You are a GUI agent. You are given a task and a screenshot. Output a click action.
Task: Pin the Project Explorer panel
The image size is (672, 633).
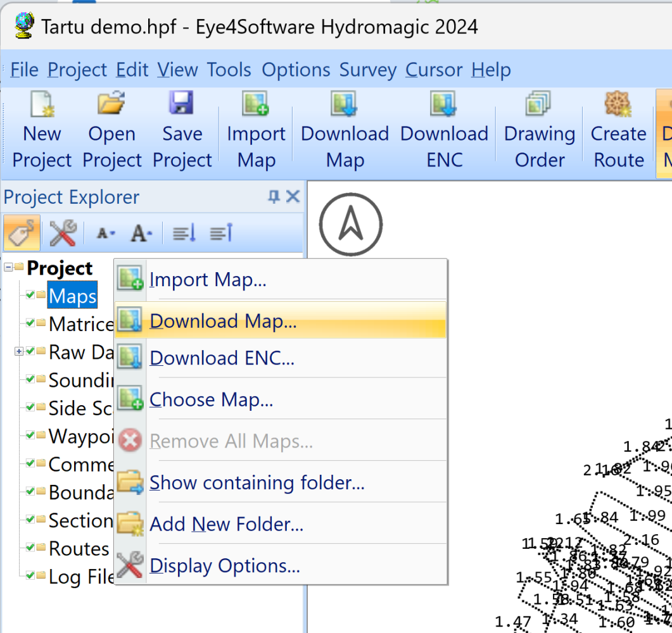pyautogui.click(x=274, y=197)
